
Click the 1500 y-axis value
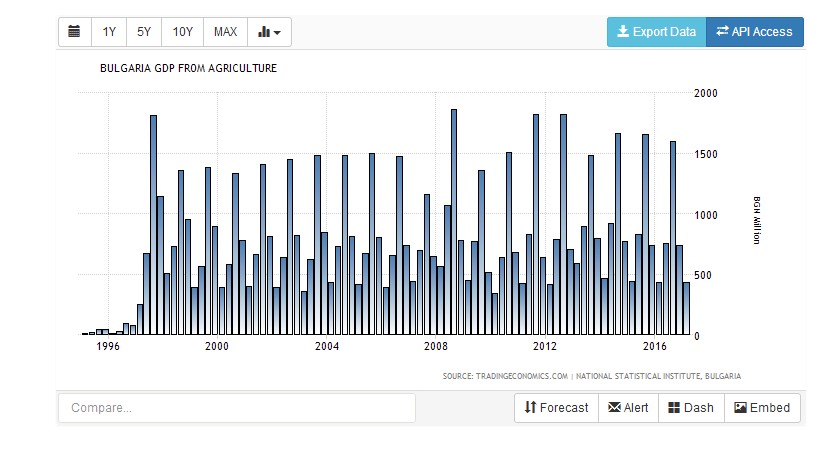pos(706,155)
